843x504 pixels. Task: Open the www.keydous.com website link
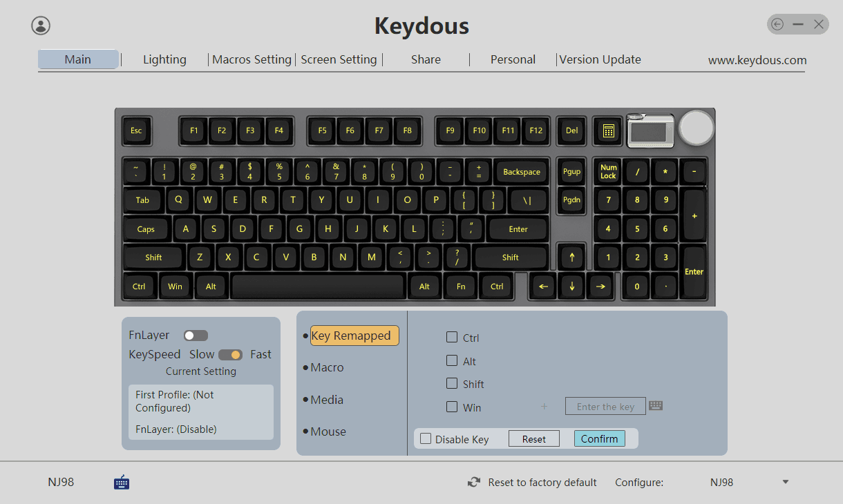tap(757, 60)
